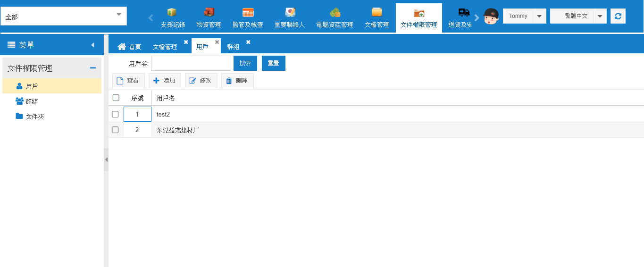Expand the Tommy user dropdown arrow
The height and width of the screenshot is (267, 644).
point(539,16)
